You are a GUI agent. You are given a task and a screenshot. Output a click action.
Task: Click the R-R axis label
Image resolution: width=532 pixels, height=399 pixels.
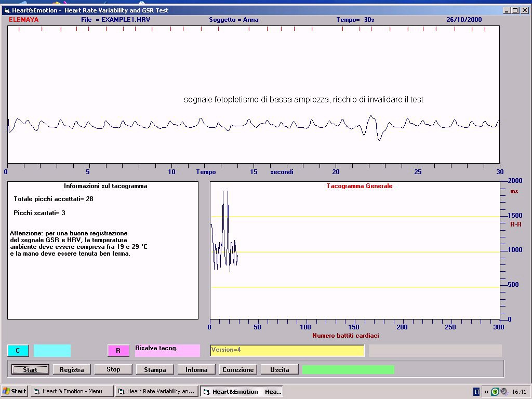coord(516,224)
